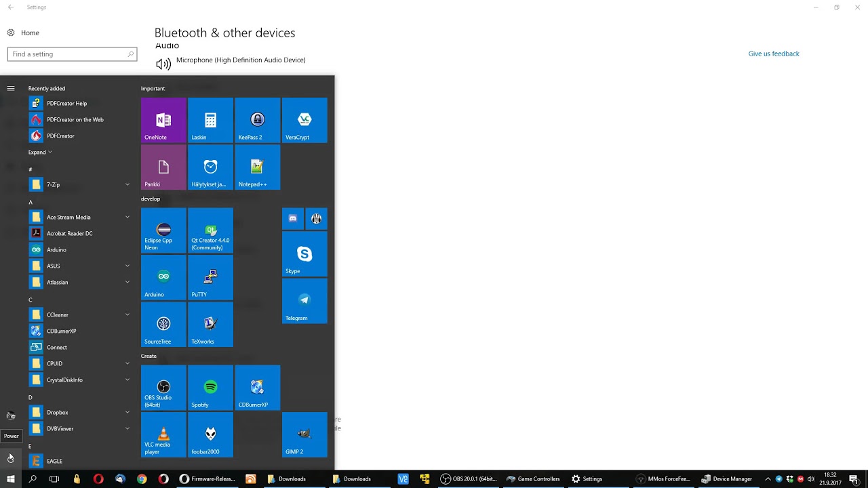
Task: Open taskbar search magnifier
Action: [x=33, y=479]
